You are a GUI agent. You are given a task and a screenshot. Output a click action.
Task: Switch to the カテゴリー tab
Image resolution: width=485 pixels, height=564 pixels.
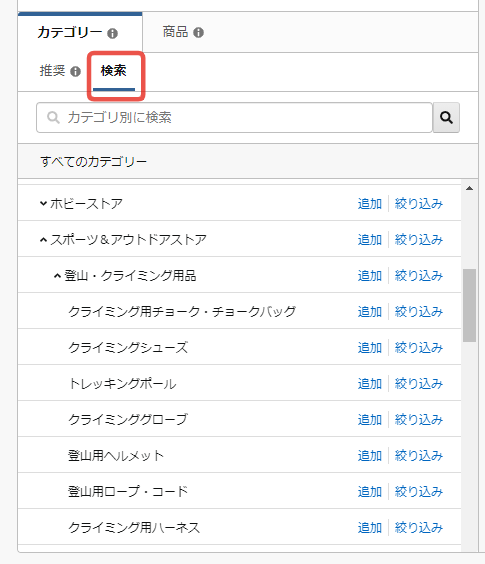point(80,32)
